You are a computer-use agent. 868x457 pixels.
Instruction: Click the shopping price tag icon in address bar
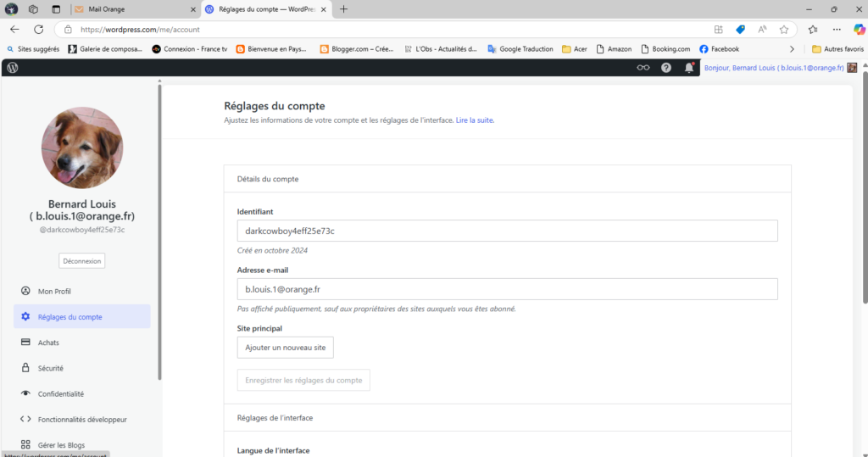(740, 29)
